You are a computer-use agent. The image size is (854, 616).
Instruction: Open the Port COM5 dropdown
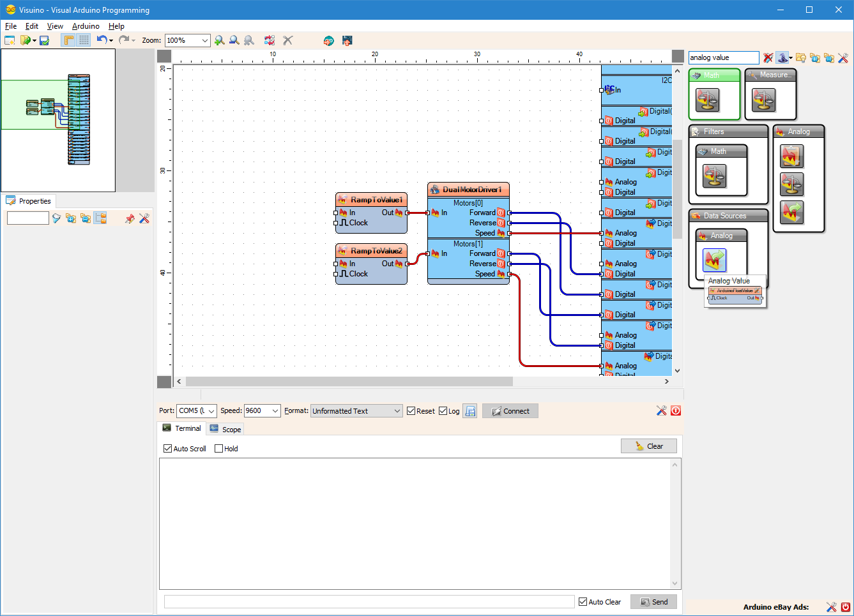(211, 410)
